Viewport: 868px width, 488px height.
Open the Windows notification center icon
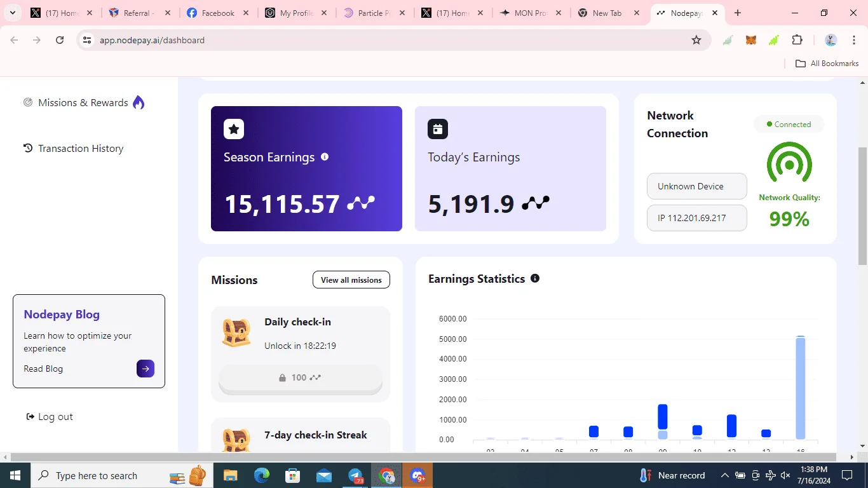coord(847,475)
